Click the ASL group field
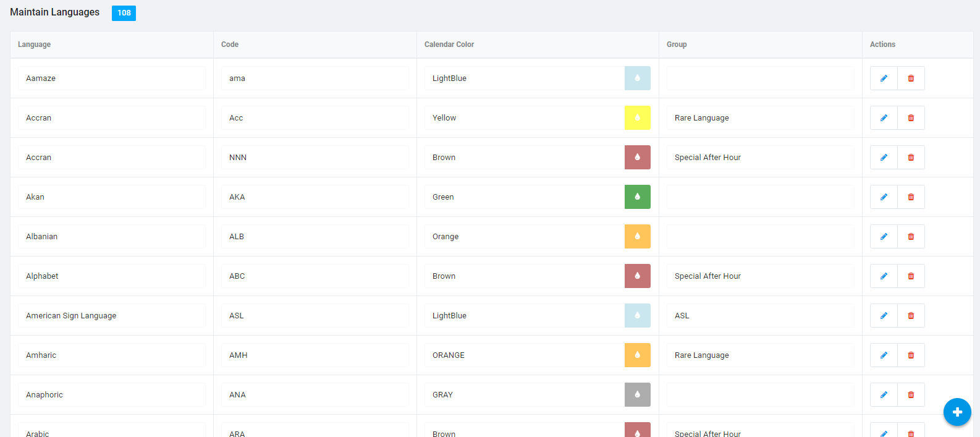The image size is (980, 437). point(761,316)
